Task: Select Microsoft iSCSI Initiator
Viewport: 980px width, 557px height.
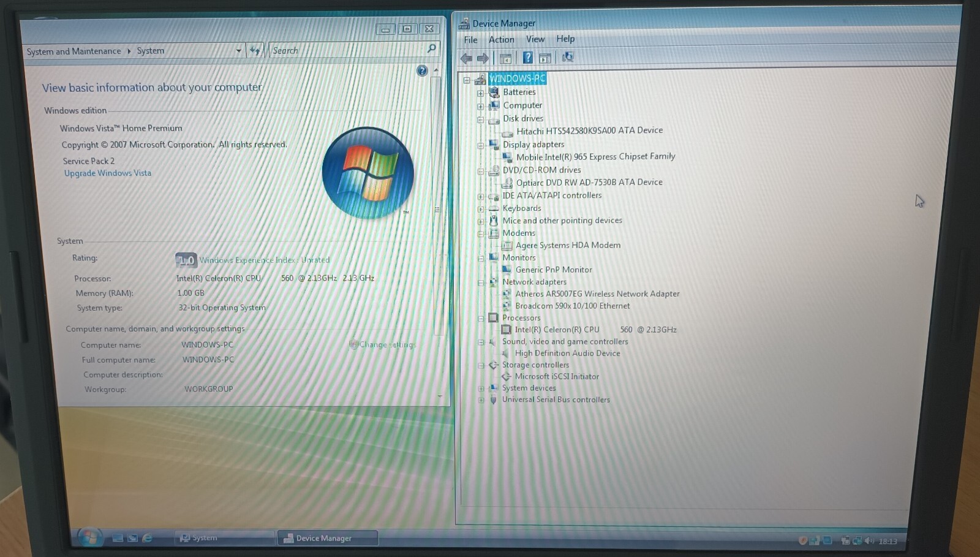Action: tap(557, 377)
